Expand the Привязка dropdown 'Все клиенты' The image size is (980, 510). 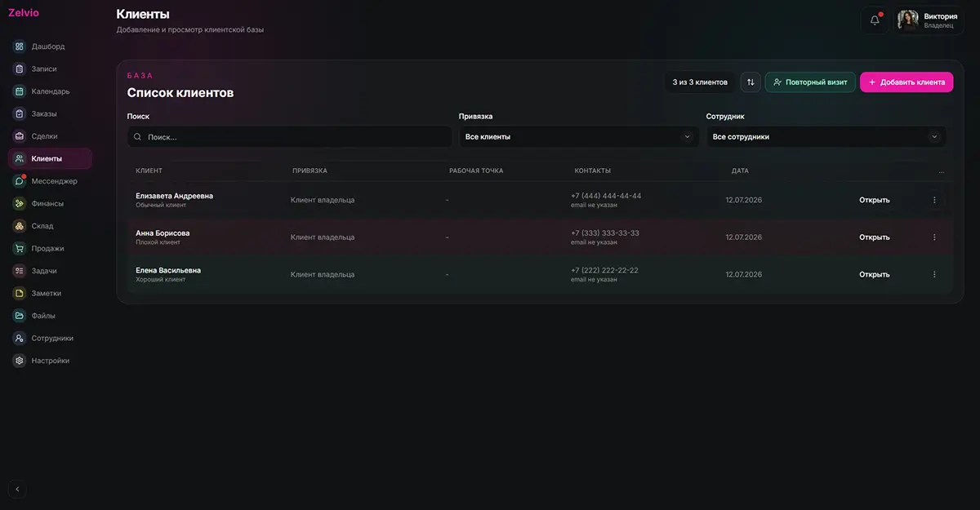(x=579, y=137)
